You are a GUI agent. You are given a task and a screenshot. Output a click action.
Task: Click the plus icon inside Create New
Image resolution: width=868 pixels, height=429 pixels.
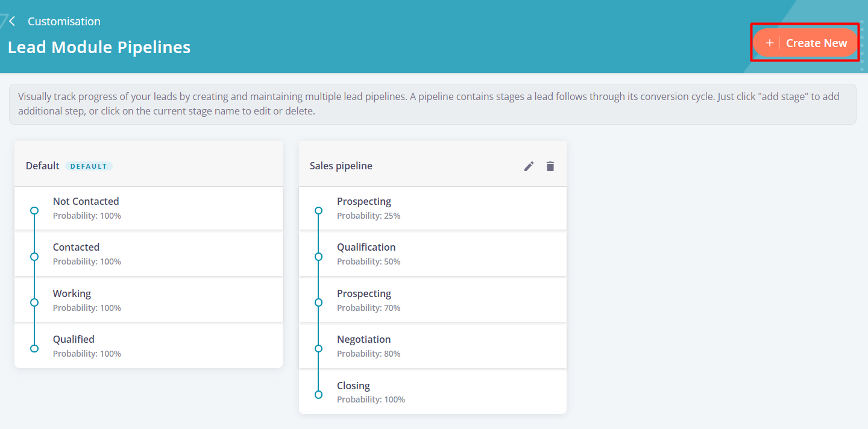(770, 42)
